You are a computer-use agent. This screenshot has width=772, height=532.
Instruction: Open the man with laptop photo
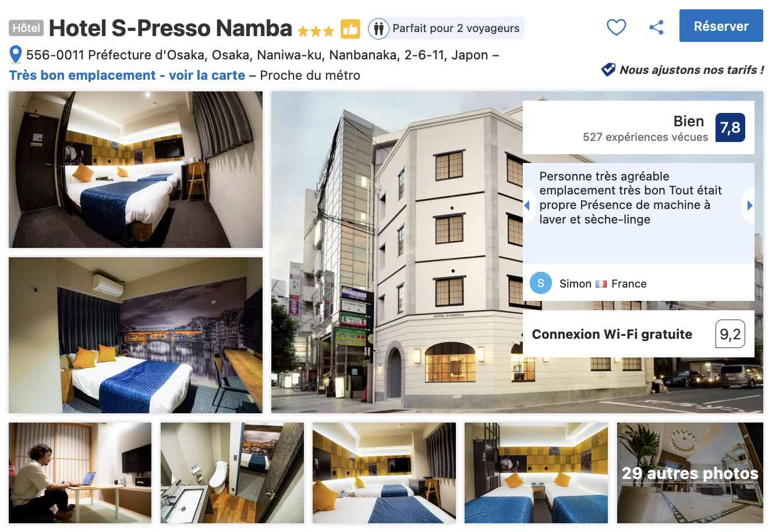pos(80,473)
